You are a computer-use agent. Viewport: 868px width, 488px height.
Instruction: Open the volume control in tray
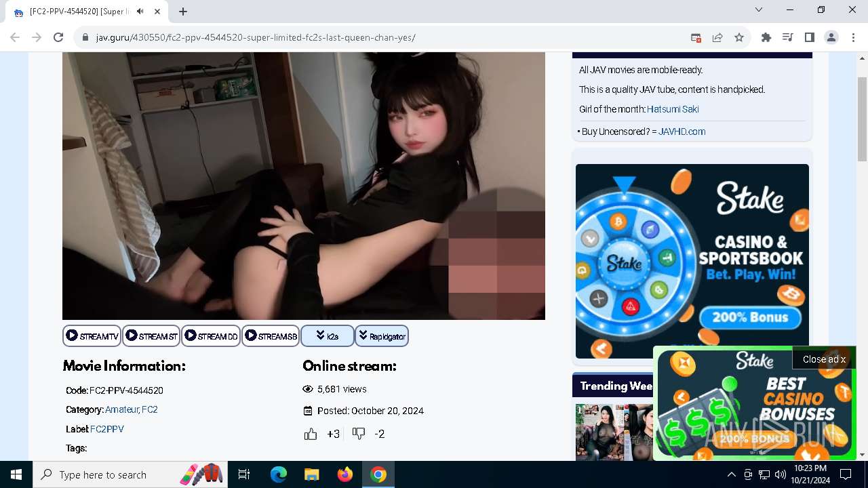[781, 474]
